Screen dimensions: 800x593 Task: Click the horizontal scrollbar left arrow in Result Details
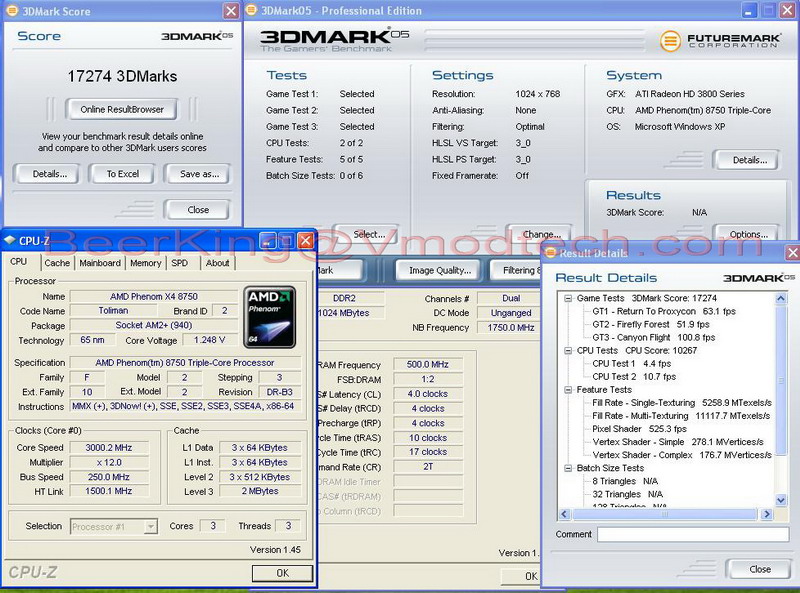pyautogui.click(x=564, y=514)
